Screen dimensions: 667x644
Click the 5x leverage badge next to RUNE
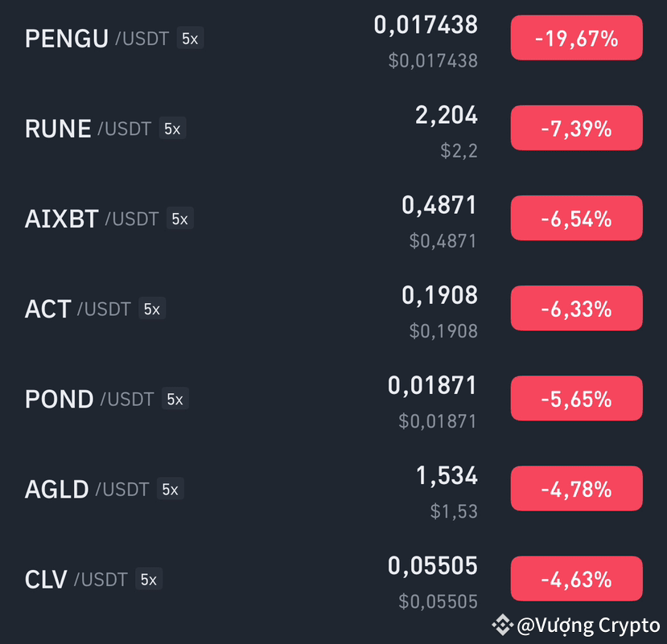tap(172, 129)
